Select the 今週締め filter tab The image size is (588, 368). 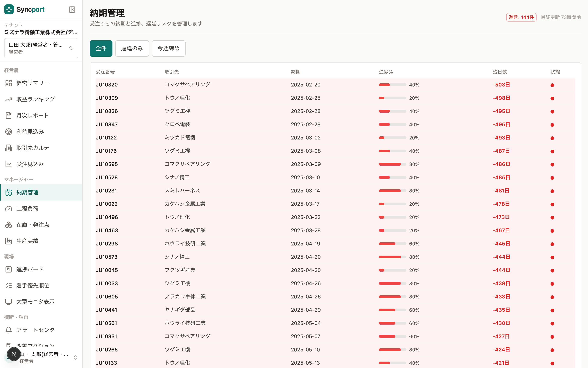[x=169, y=48]
